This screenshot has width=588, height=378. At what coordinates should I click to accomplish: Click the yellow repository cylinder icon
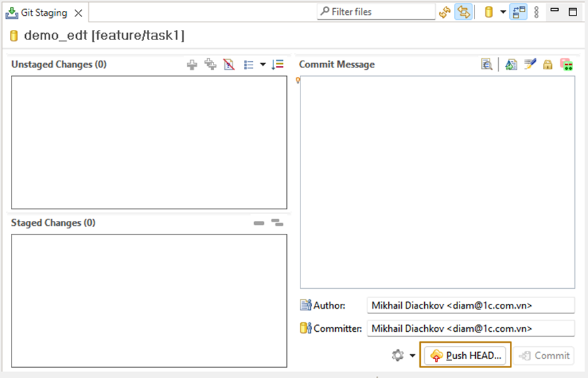coord(489,12)
